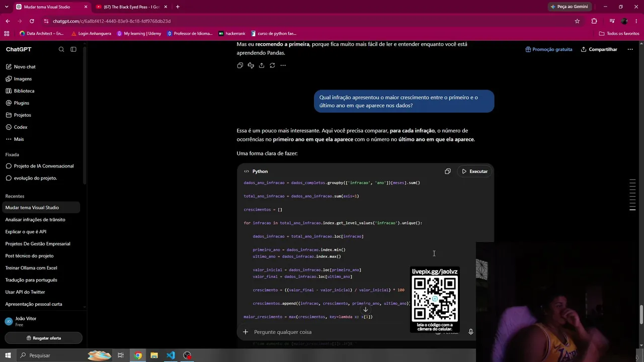This screenshot has height=362, width=644.
Task: Open Visual Studio Code from the taskbar
Action: 171,355
